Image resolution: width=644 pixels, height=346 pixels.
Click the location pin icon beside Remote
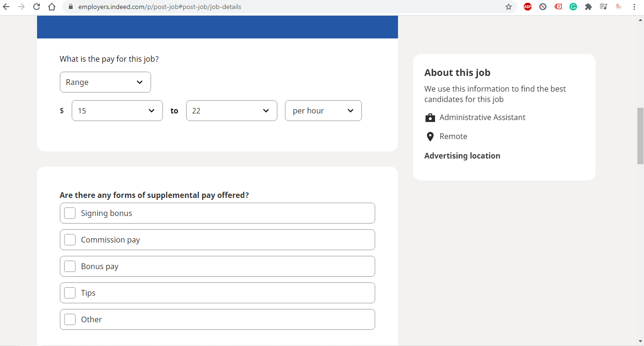pos(430,136)
